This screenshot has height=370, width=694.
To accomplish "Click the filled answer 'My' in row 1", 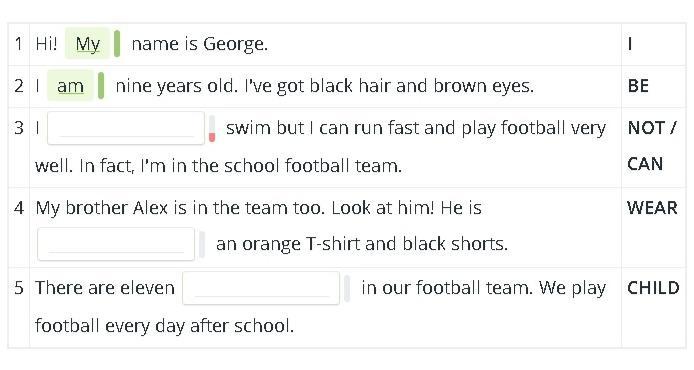I will point(87,43).
